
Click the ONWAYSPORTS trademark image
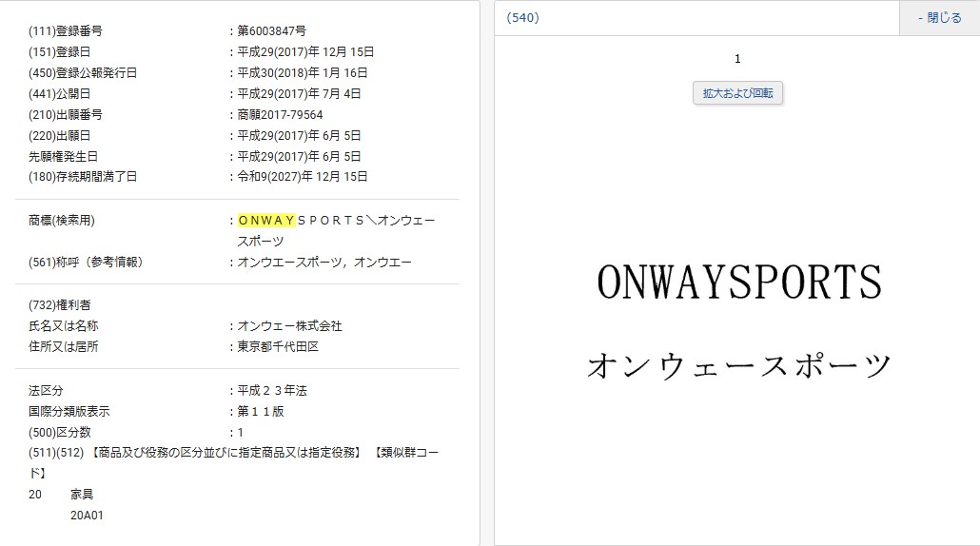[x=738, y=283]
